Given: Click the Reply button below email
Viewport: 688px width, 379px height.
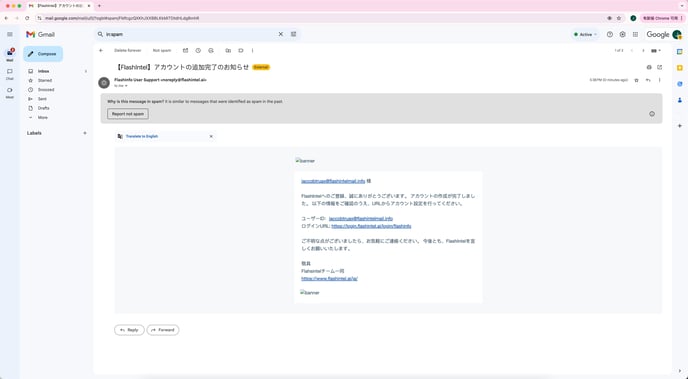Looking at the screenshot, I should coord(129,330).
